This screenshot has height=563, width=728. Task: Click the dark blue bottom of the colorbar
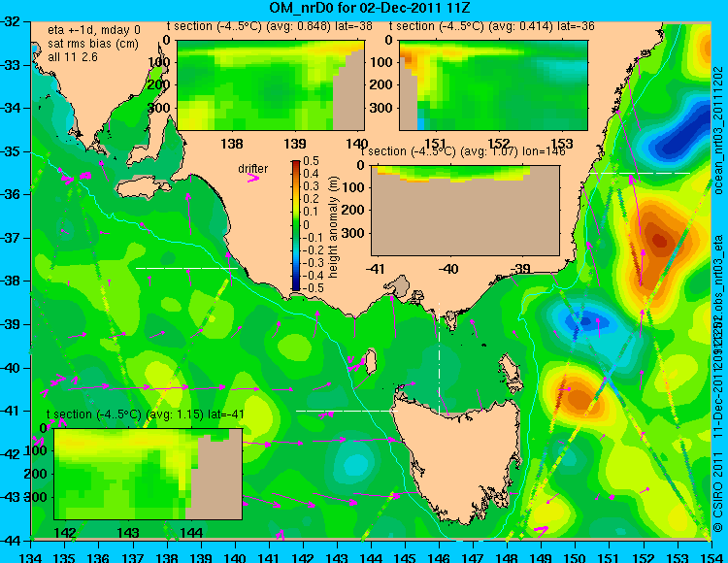click(296, 286)
